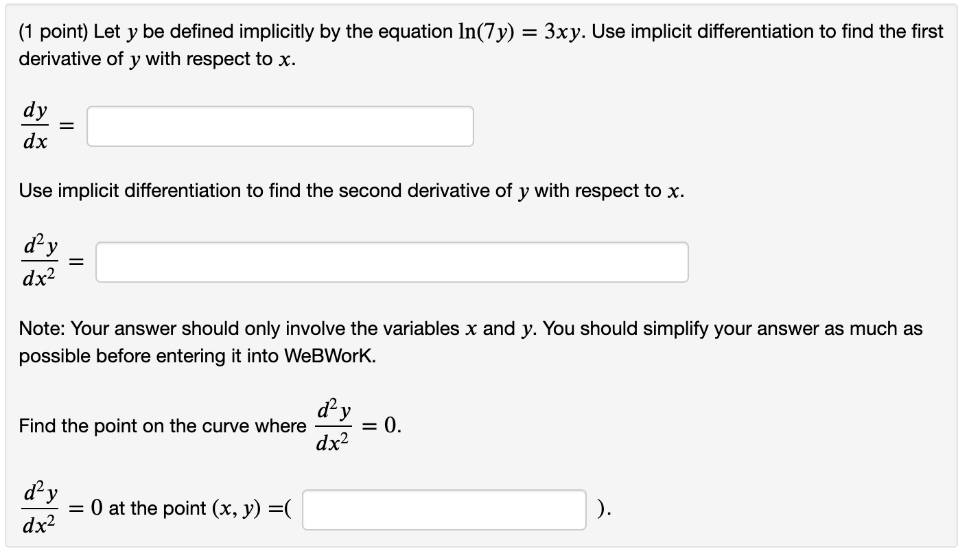The height and width of the screenshot is (560, 969).
Task: Click inside the empty dy/dx answer area
Action: (x=279, y=126)
